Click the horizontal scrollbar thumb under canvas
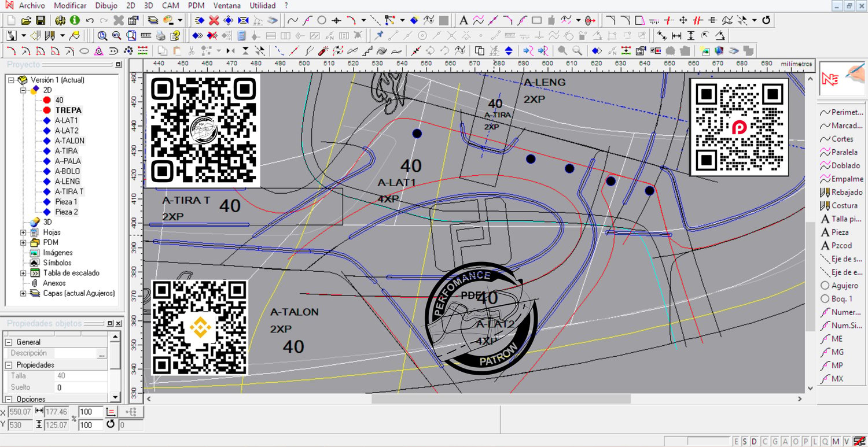The height and width of the screenshot is (447, 868). pyautogui.click(x=501, y=398)
